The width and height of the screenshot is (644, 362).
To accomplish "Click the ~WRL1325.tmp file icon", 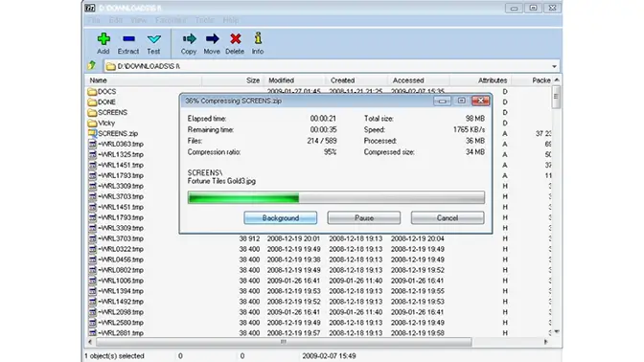I will click(92, 155).
